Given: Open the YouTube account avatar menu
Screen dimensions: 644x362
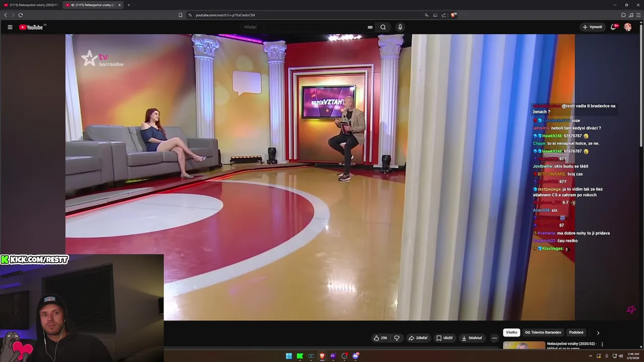Looking at the screenshot, I should click(627, 27).
